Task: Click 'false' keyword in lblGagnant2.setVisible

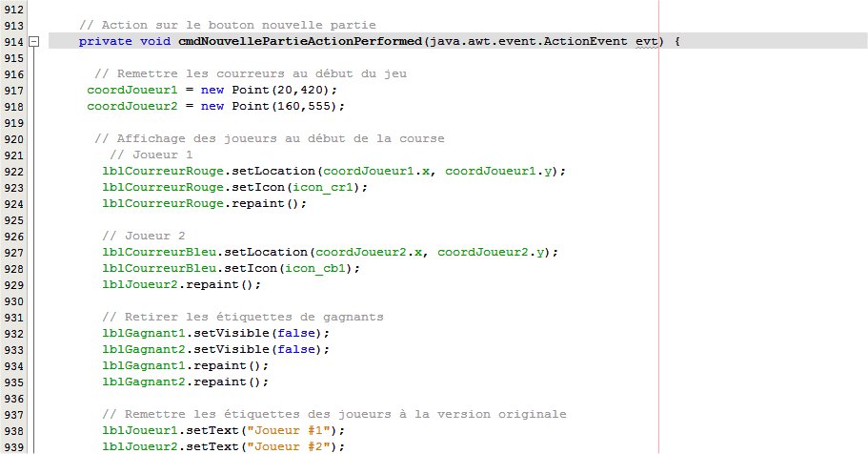Action: click(296, 349)
